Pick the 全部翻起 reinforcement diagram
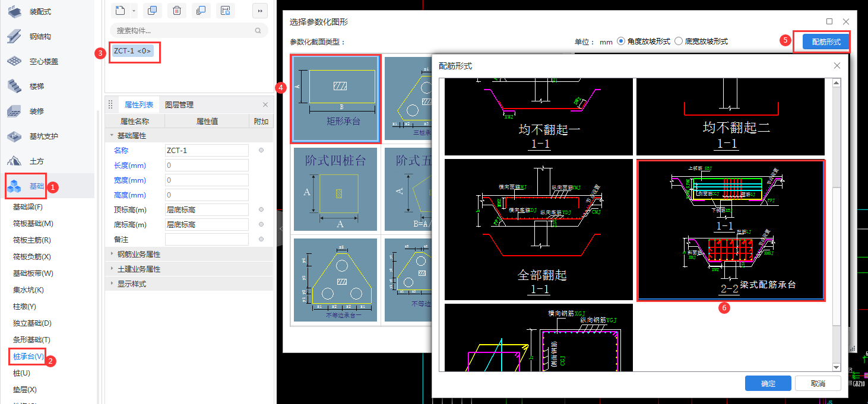The height and width of the screenshot is (404, 868). (x=539, y=230)
